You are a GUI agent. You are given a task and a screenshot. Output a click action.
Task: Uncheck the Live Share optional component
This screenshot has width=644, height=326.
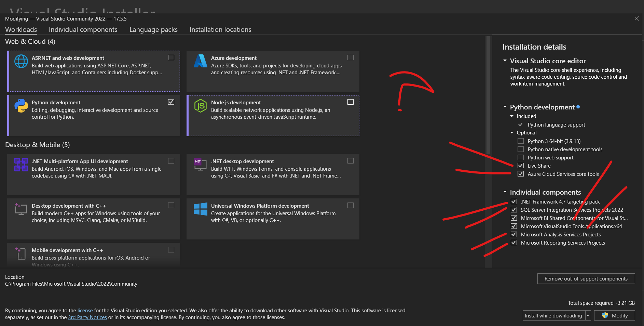pyautogui.click(x=521, y=166)
